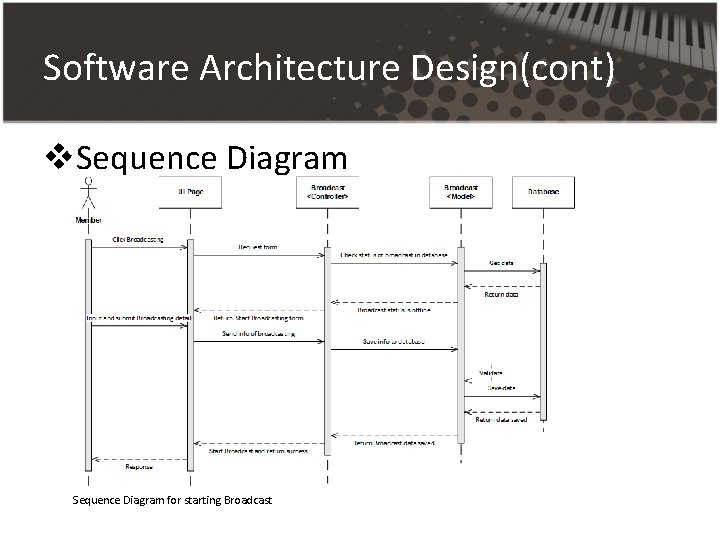Select the 'Member' actor label
Image resolution: width=720 pixels, height=540 pixels.
(x=88, y=220)
